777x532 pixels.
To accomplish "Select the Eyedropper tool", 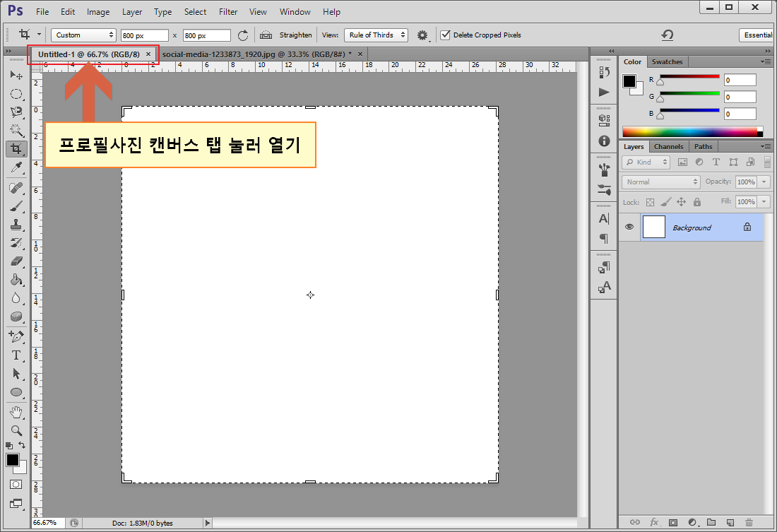I will pyautogui.click(x=16, y=167).
